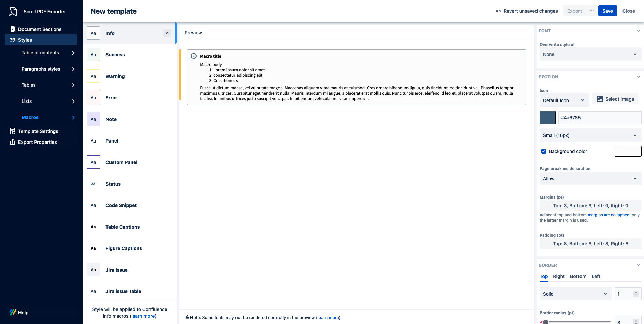Open Export Properties via its icon

click(13, 142)
